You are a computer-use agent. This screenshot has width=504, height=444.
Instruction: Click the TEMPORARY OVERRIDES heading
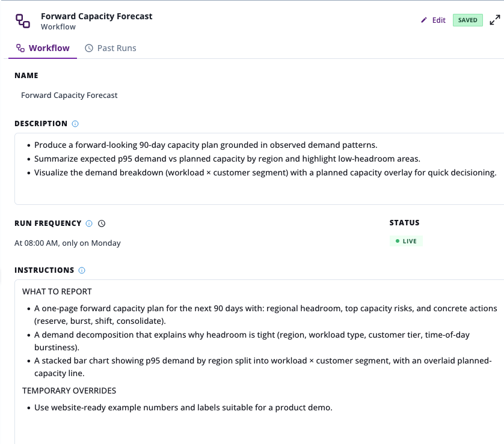(69, 391)
